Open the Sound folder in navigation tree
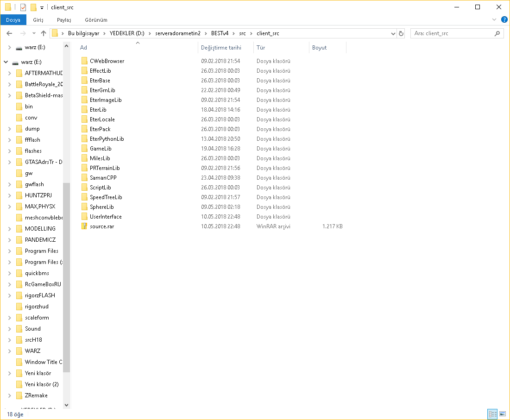This screenshot has height=420, width=510. (x=32, y=329)
